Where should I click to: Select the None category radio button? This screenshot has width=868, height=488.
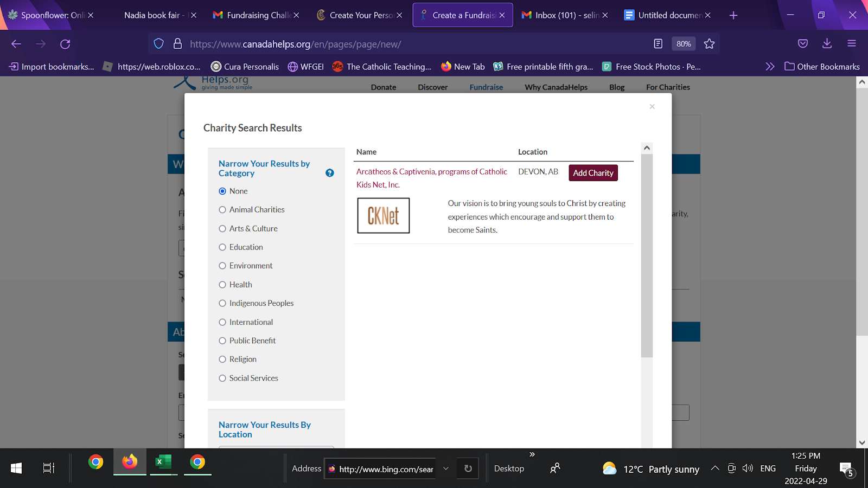[x=222, y=191]
